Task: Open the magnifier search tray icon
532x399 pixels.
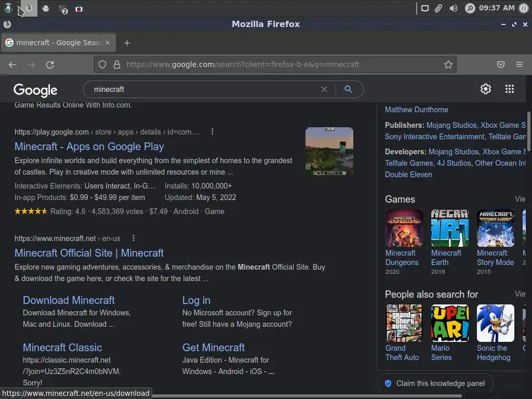Action: click(x=470, y=8)
